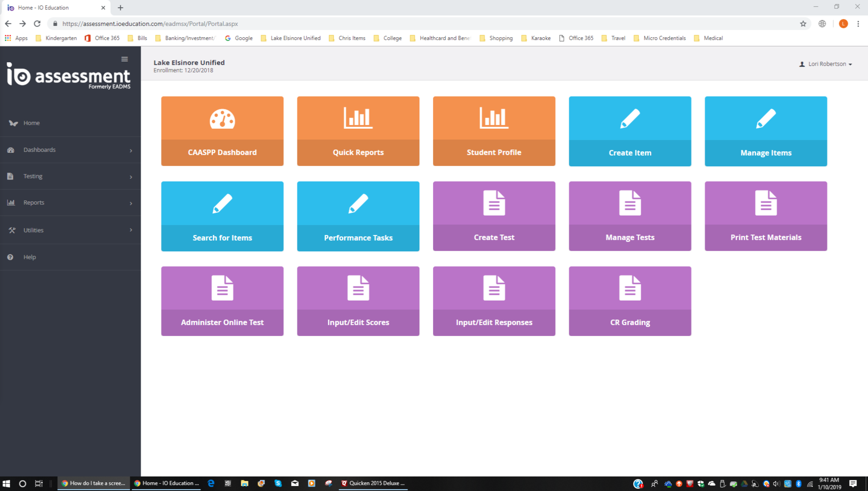Open the Lori Robertson user dropdown
The height and width of the screenshot is (491, 868).
(826, 64)
